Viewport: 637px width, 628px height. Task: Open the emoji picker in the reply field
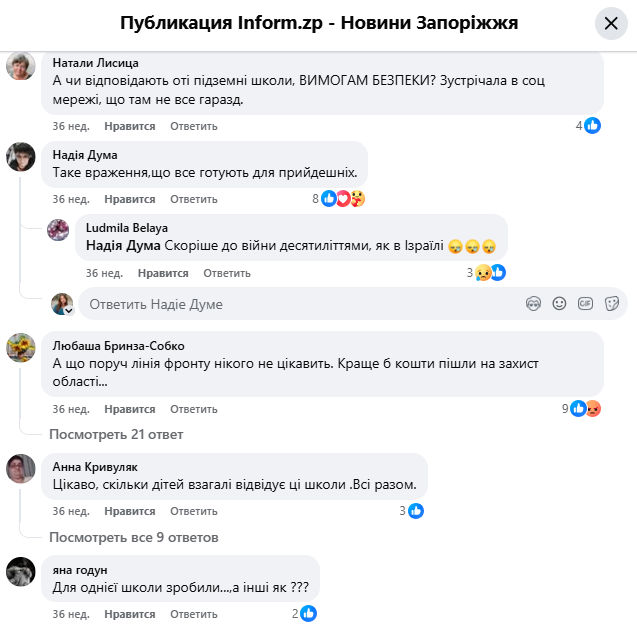tap(560, 303)
